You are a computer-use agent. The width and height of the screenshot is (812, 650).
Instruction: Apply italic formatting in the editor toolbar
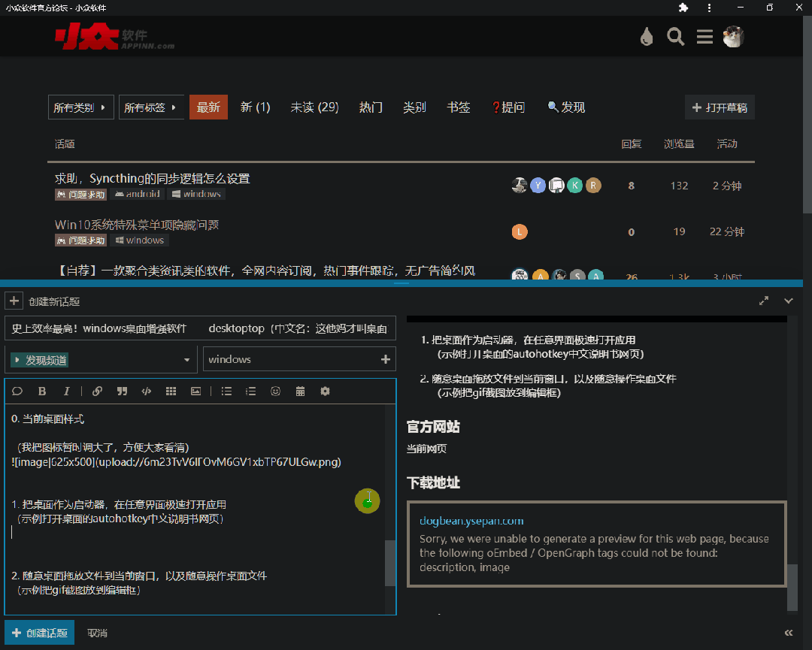click(67, 391)
